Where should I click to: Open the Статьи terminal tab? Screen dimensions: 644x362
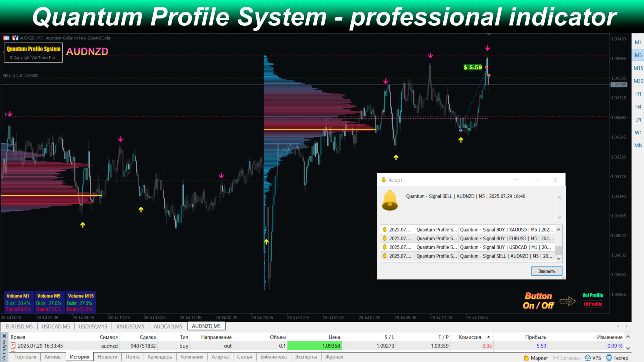tap(245, 357)
